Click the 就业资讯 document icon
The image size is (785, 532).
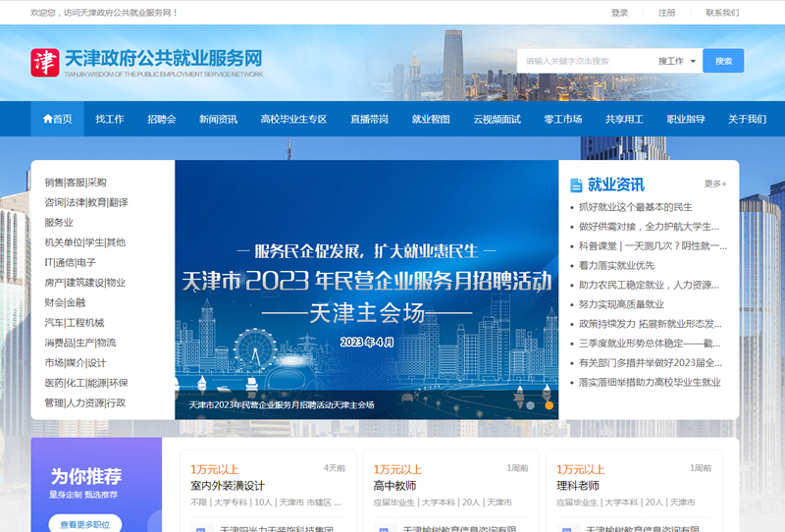(x=576, y=185)
